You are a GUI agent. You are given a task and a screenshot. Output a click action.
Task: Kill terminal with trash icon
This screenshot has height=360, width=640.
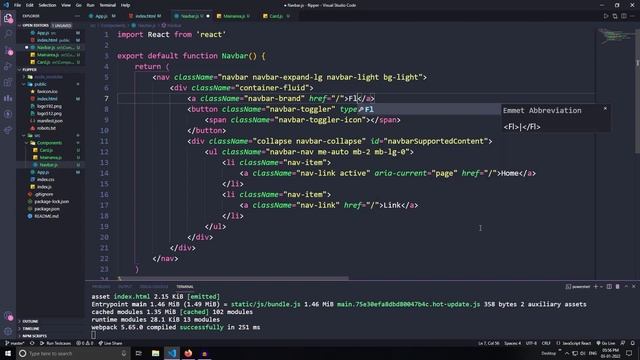[x=617, y=287]
